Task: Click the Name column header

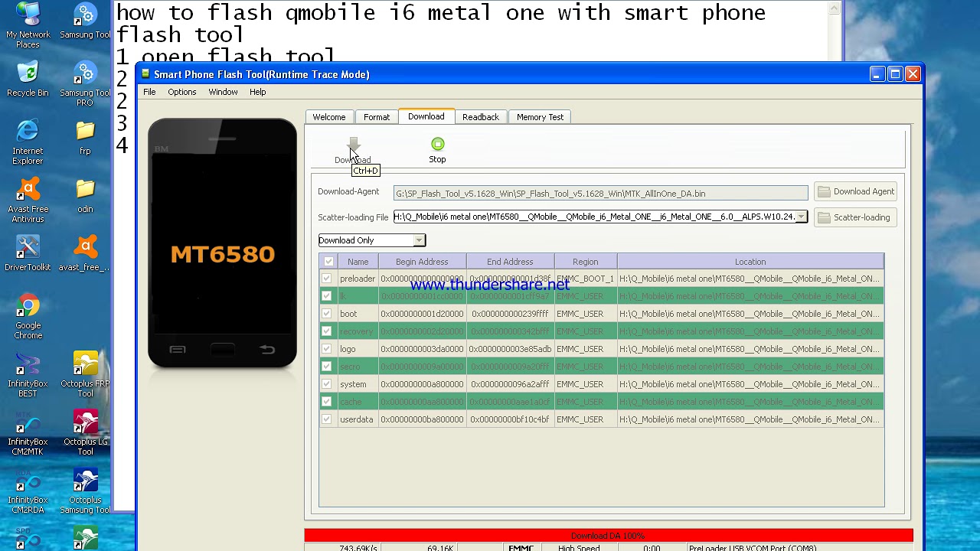Action: 358,262
